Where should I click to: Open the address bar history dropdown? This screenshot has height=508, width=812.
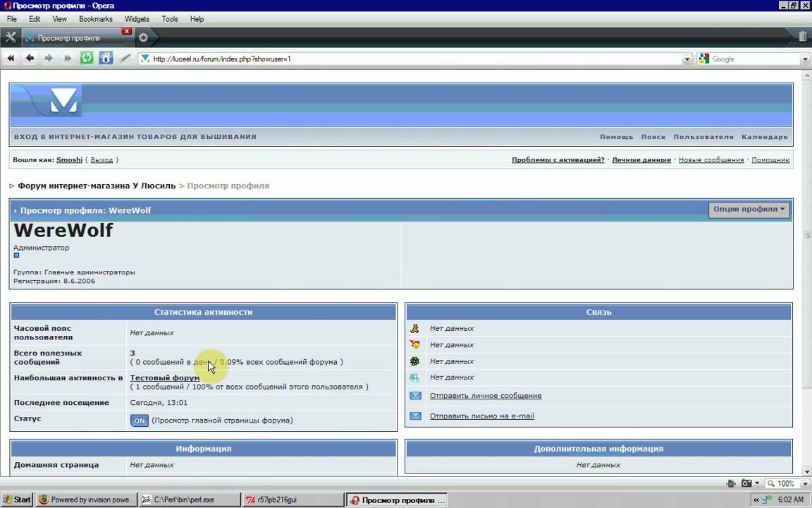[x=687, y=59]
